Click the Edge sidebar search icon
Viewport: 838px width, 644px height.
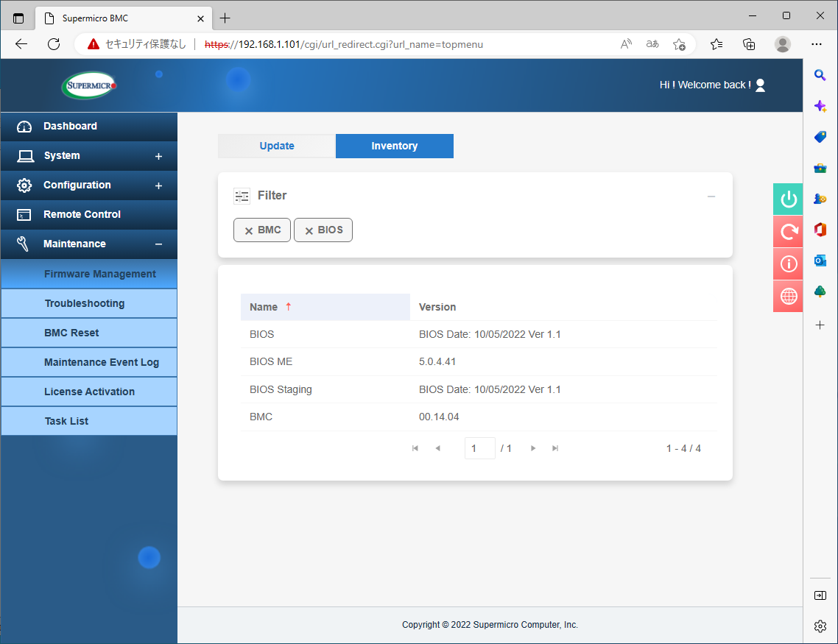coord(820,75)
